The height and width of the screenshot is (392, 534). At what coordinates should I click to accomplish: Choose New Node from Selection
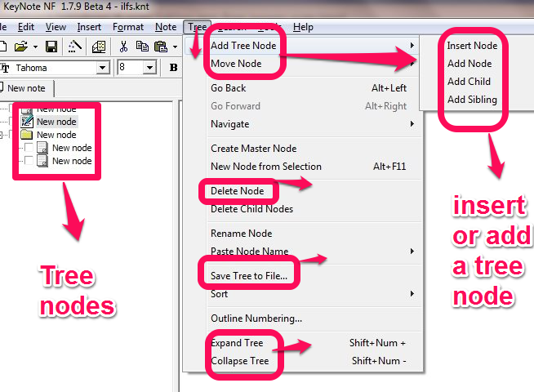click(303, 167)
